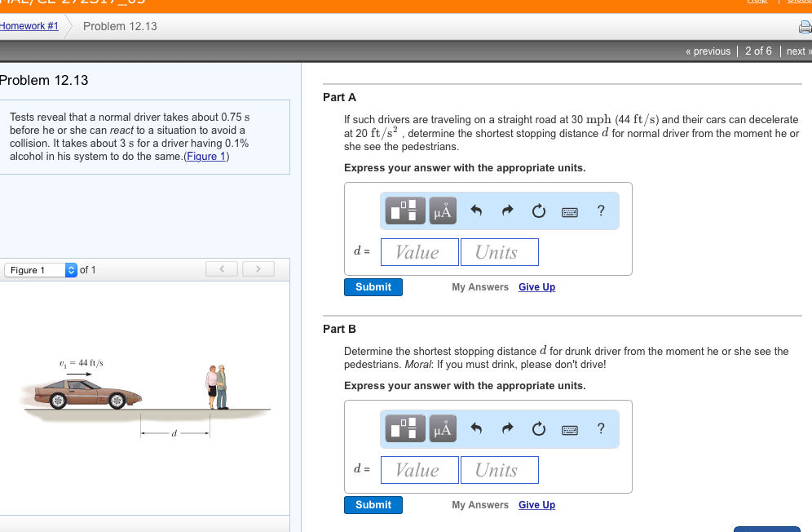Open the µÅ units palette in Part B
The width and height of the screenshot is (812, 532).
pos(443,428)
